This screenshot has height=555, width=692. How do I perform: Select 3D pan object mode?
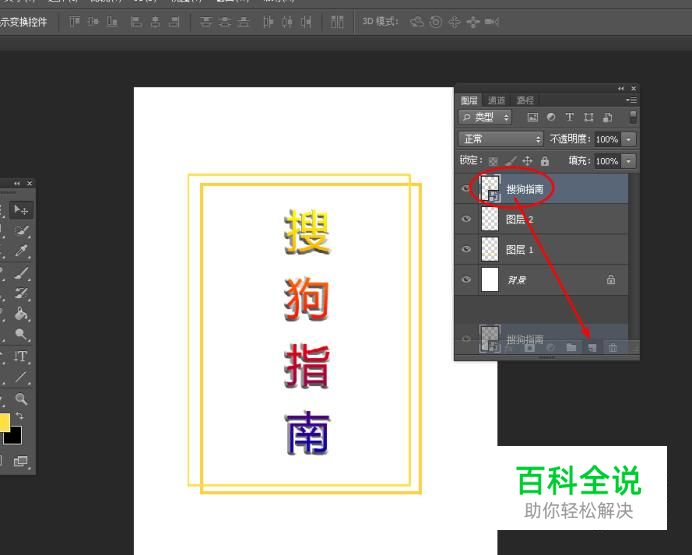454,22
